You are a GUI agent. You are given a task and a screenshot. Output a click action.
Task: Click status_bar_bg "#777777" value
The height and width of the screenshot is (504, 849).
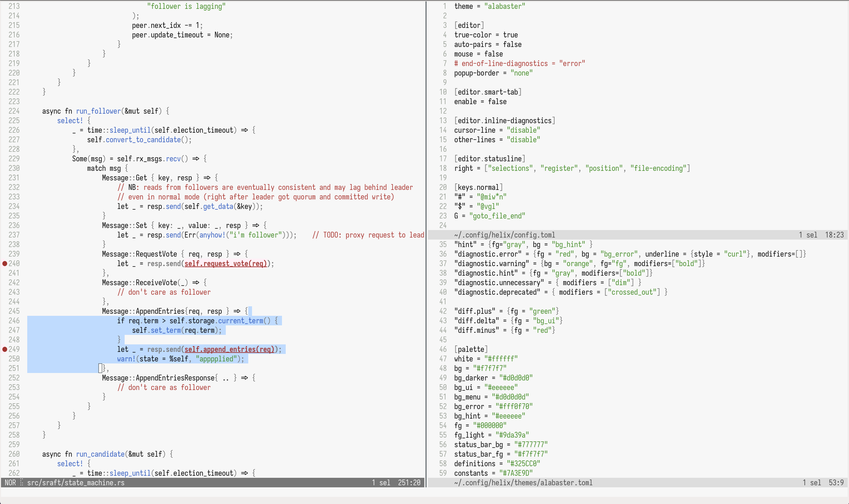click(x=531, y=444)
